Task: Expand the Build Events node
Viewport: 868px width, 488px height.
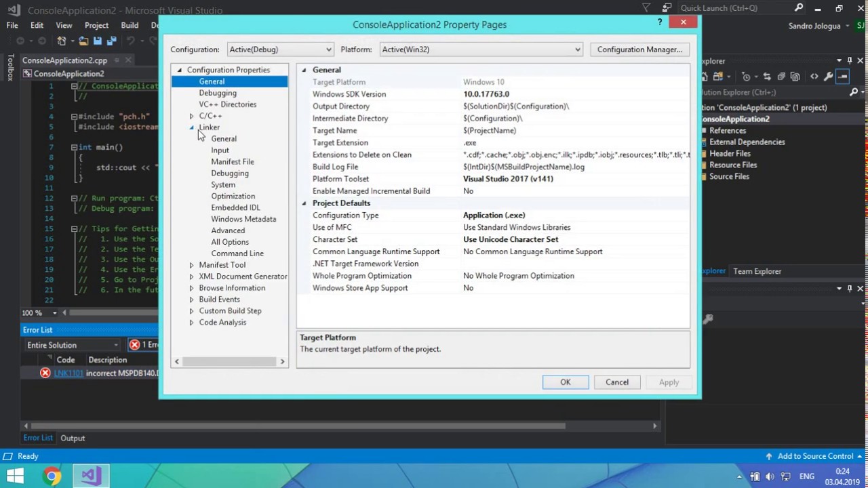Action: click(x=191, y=300)
